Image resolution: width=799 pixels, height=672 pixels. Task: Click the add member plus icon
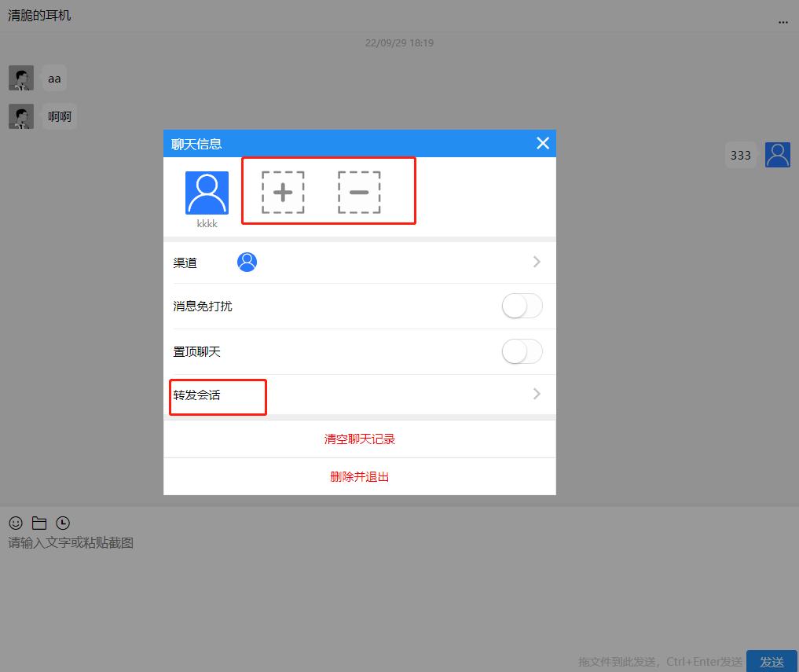coord(282,191)
